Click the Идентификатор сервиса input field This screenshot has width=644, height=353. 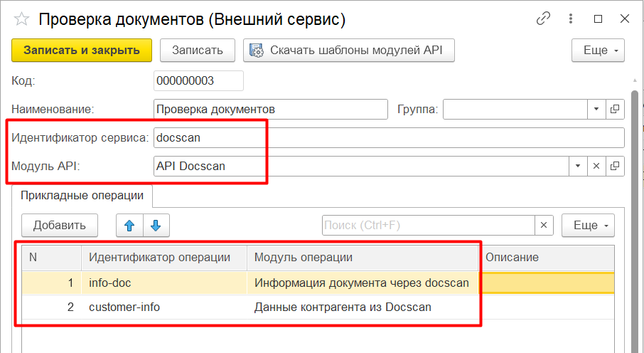pyautogui.click(x=389, y=137)
